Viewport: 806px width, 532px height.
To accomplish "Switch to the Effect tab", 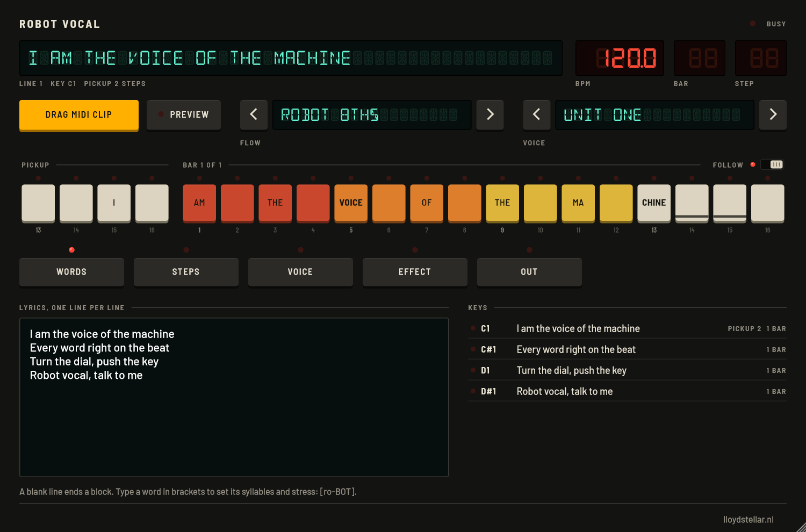I will point(415,272).
